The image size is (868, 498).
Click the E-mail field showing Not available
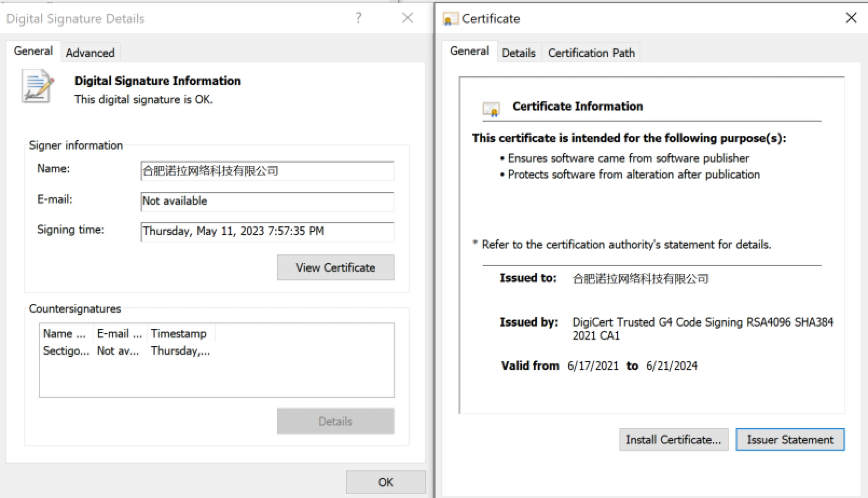click(x=267, y=201)
